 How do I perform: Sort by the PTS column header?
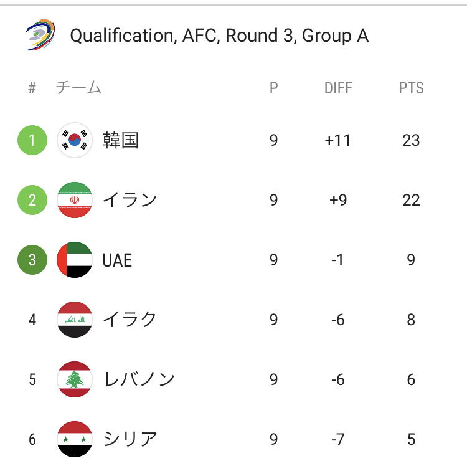coord(411,88)
